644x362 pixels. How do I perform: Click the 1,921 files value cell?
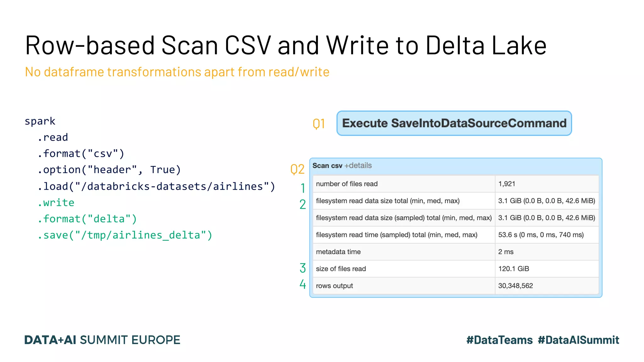pos(507,184)
